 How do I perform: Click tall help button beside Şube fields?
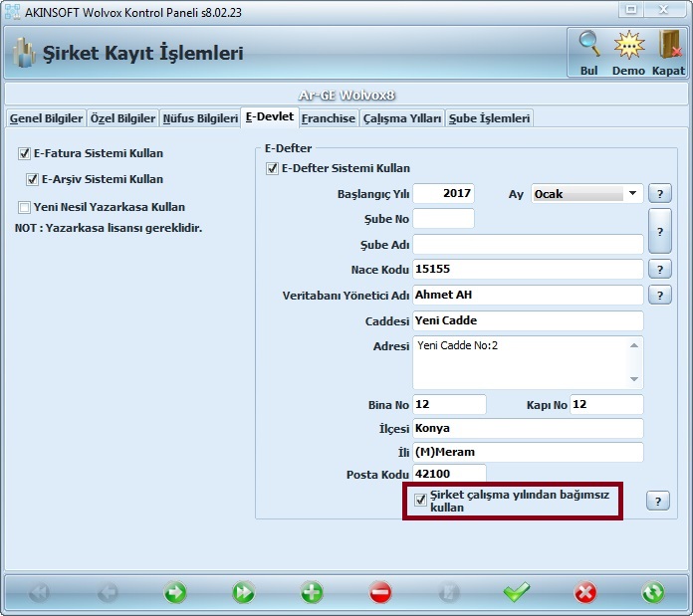[660, 232]
